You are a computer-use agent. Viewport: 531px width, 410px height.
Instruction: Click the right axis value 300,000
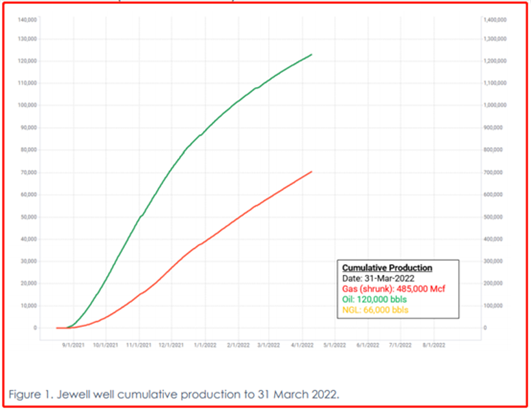coord(493,261)
